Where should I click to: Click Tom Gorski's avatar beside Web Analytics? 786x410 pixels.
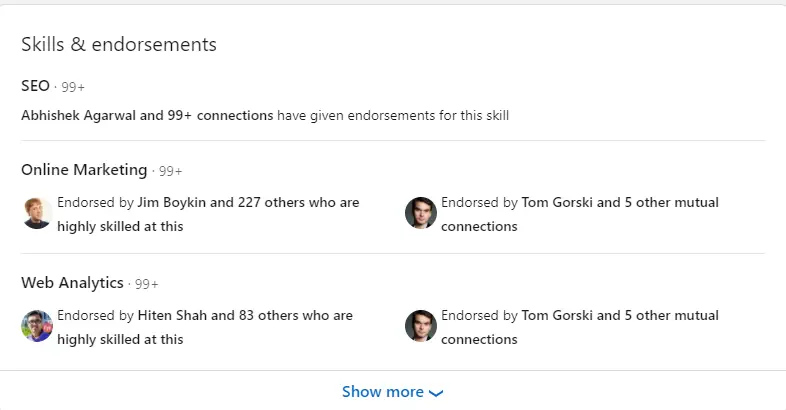420,327
